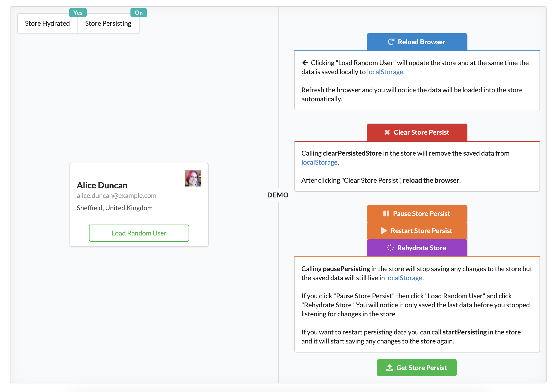Click the spinner icon on Rehydrate Store
Image resolution: width=559 pixels, height=392 pixels.
pos(390,248)
